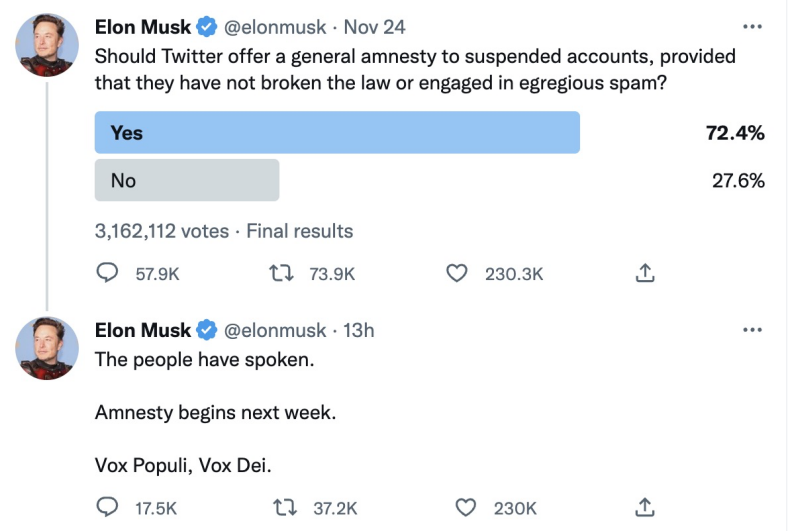Screen dimensions: 788x531
Task: Retweet the 'The people have spoken' tweet
Action: coord(288,508)
